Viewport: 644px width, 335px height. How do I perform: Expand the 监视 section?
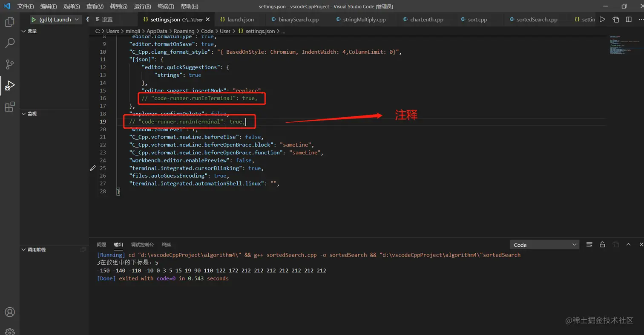[55, 114]
